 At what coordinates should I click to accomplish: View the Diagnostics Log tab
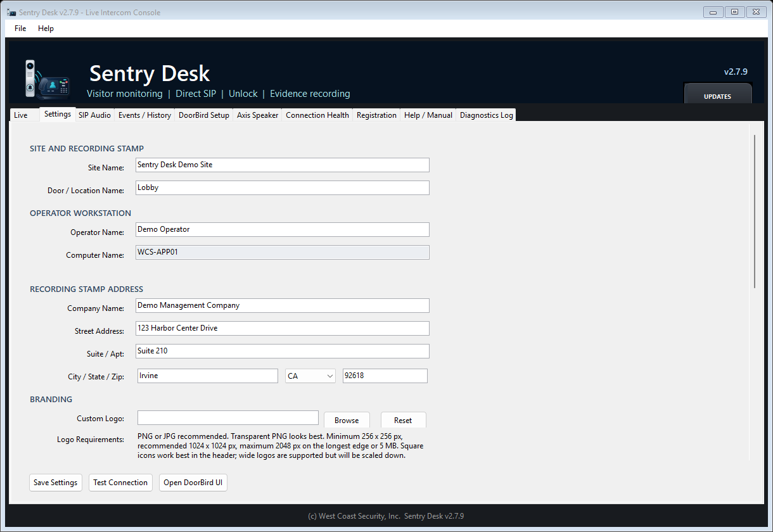(x=487, y=115)
